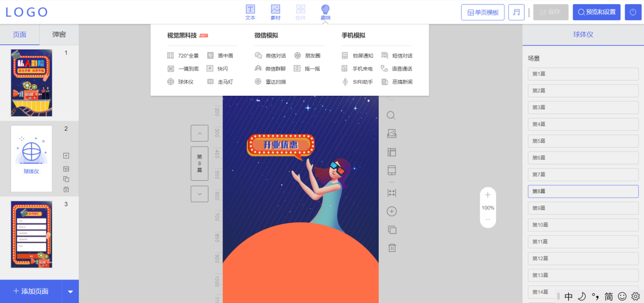Zoom out with the minus button
The width and height of the screenshot is (644, 303).
point(488,220)
